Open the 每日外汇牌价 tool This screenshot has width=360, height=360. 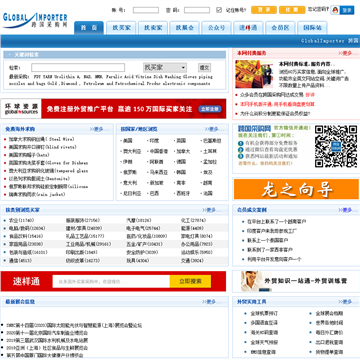point(329,333)
